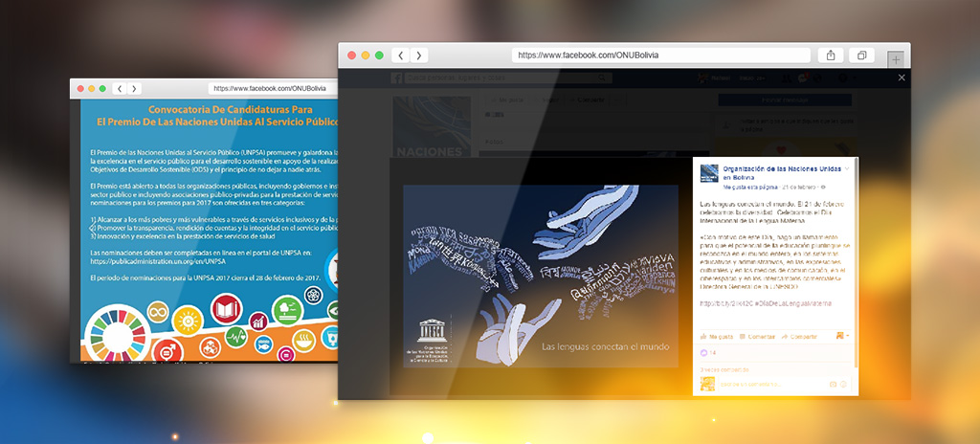Screen dimensions: 980x444
Task: Go forward in the front browser window
Action: click(x=418, y=55)
